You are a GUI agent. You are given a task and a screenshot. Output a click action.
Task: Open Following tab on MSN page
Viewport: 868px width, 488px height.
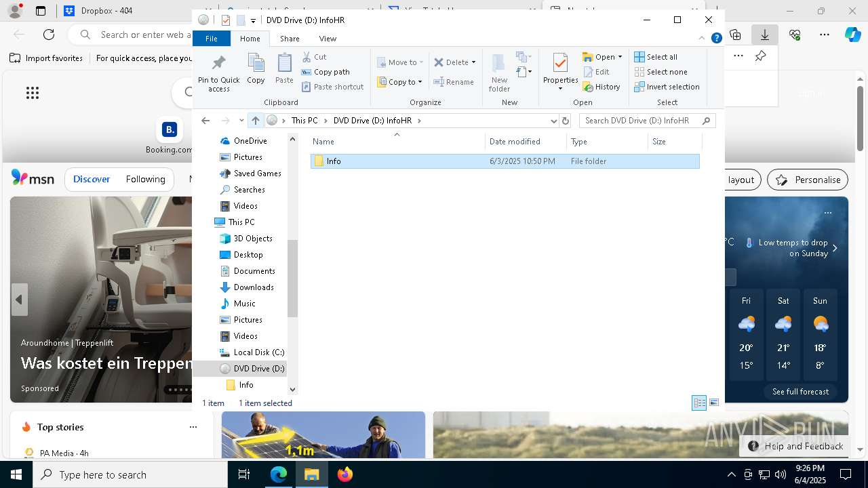145,179
